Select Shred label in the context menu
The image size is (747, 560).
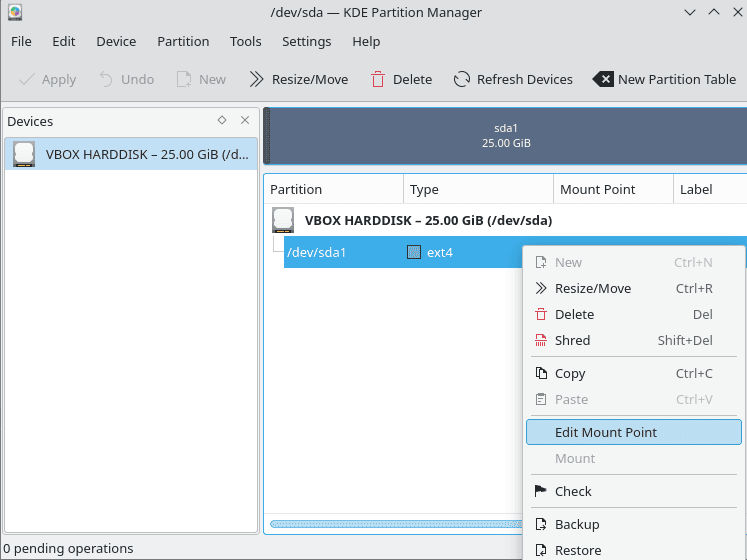(x=573, y=340)
